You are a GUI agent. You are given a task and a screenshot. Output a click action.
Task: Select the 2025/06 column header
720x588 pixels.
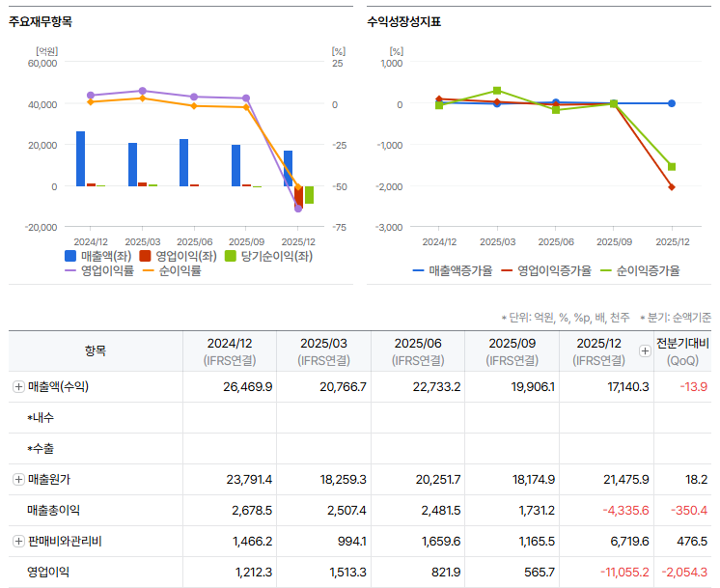click(418, 351)
